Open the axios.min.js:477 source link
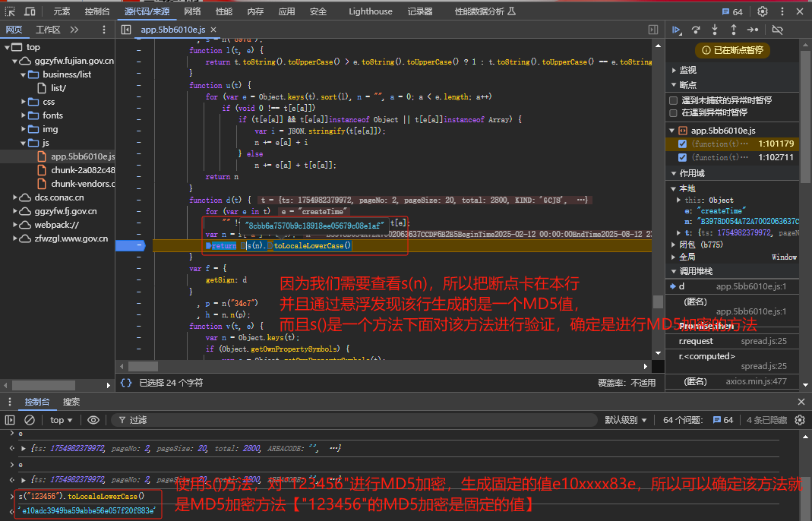This screenshot has width=812, height=521. [x=756, y=382]
